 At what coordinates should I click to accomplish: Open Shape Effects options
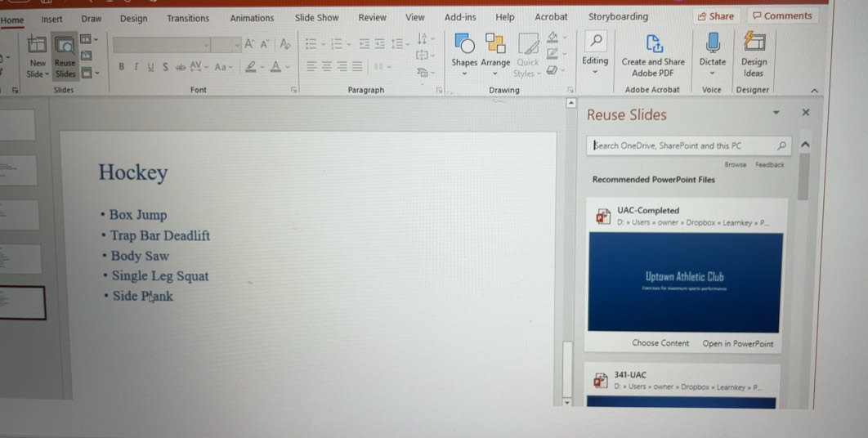(x=554, y=69)
